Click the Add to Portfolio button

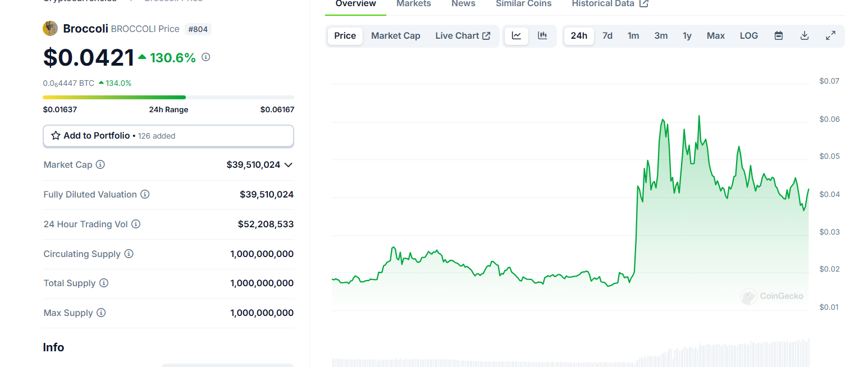[x=168, y=136]
